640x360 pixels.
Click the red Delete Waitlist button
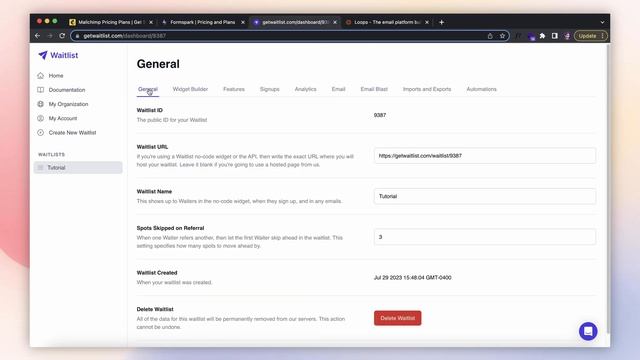[398, 318]
